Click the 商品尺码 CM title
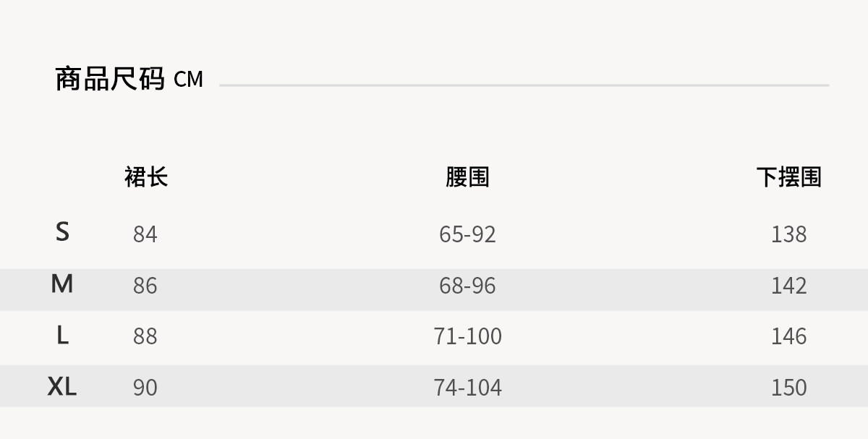 (129, 79)
